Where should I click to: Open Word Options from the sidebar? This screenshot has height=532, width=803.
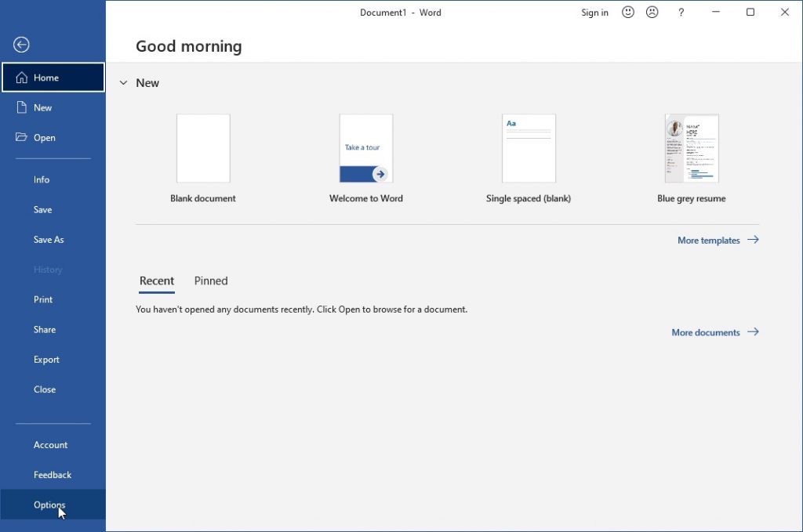(x=49, y=505)
